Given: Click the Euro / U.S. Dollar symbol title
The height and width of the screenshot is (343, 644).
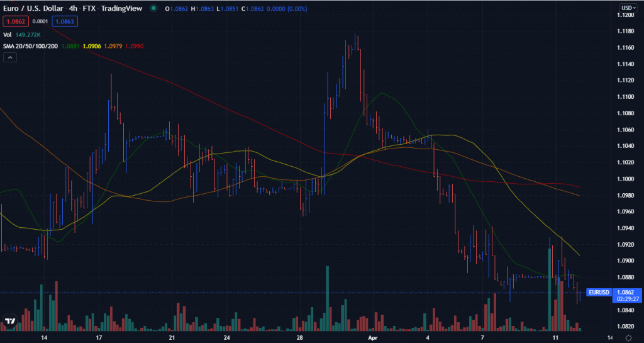Looking at the screenshot, I should point(33,8).
